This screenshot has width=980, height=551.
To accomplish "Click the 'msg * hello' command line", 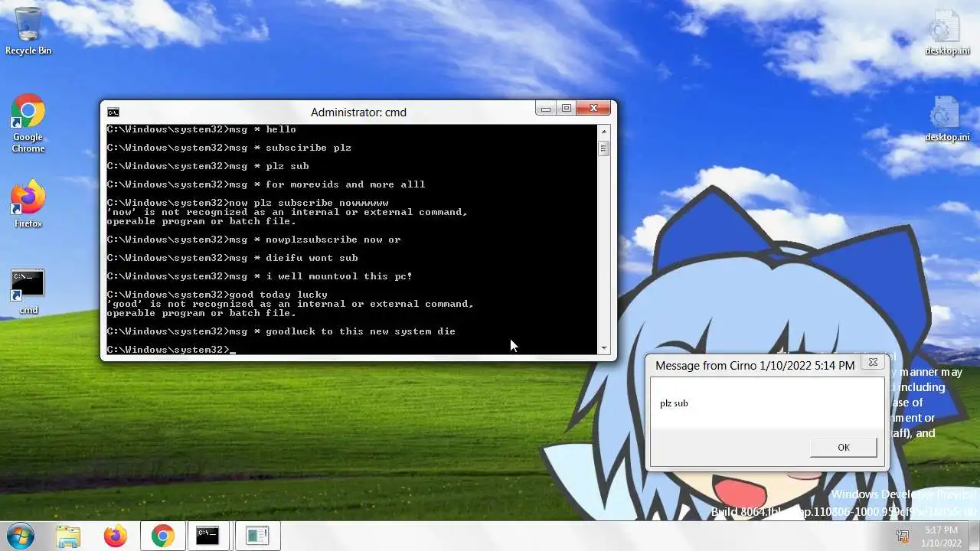I will point(201,129).
